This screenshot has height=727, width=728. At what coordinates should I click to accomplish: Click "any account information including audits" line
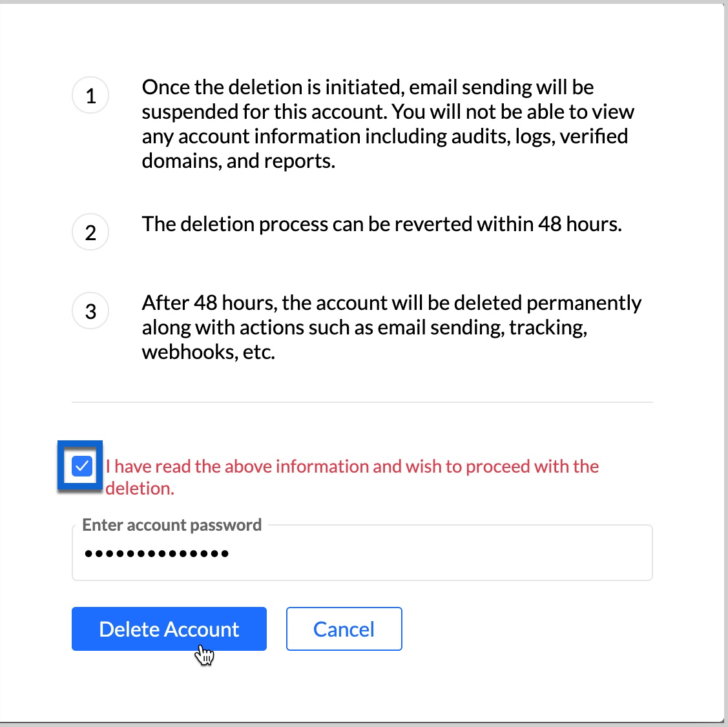pyautogui.click(x=384, y=136)
